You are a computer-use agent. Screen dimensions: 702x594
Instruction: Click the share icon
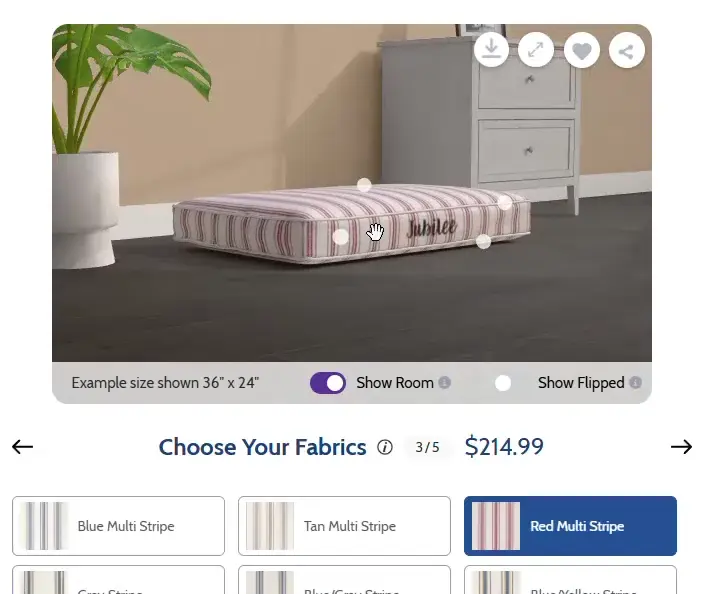pyautogui.click(x=626, y=51)
